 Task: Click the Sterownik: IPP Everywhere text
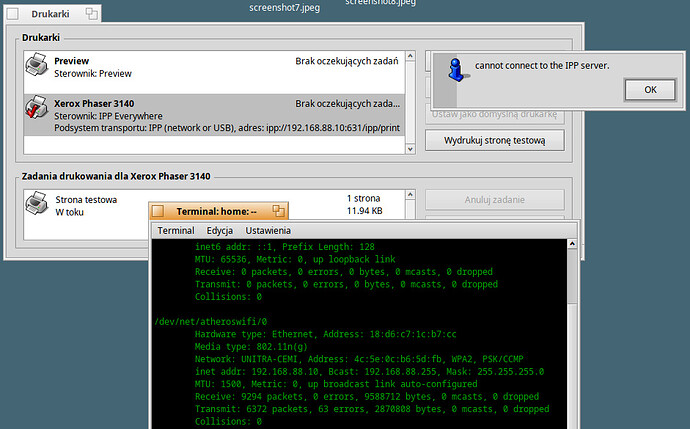click(x=108, y=116)
